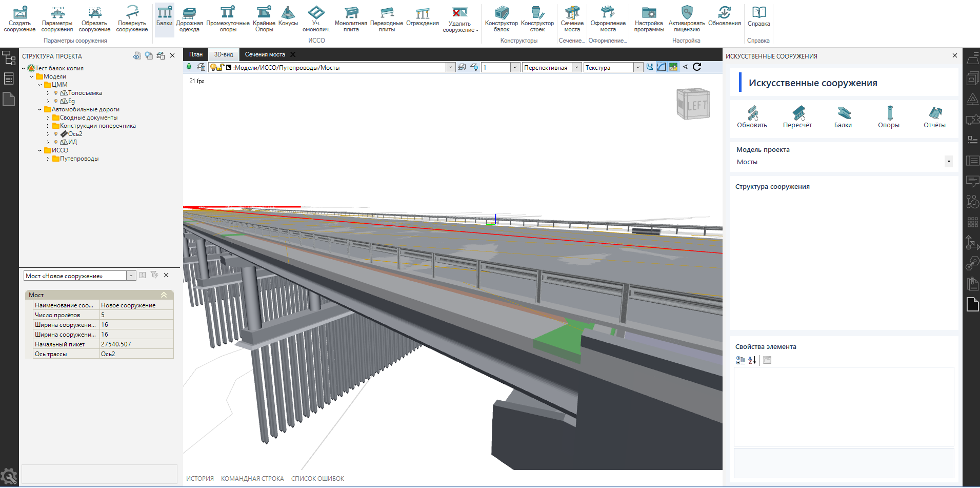Switch to the Сечения моста tab

[x=265, y=54]
